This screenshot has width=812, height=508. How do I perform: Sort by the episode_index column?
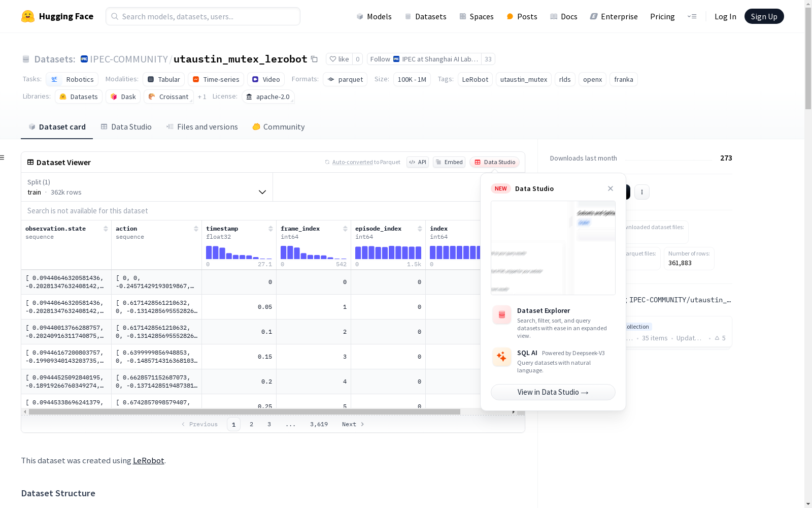tap(420, 229)
